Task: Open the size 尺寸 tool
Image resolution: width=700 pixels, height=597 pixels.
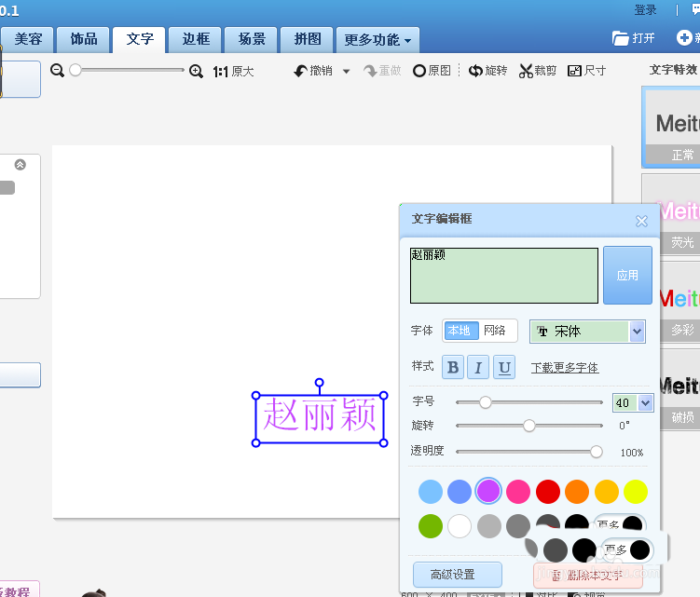Action: pos(586,71)
